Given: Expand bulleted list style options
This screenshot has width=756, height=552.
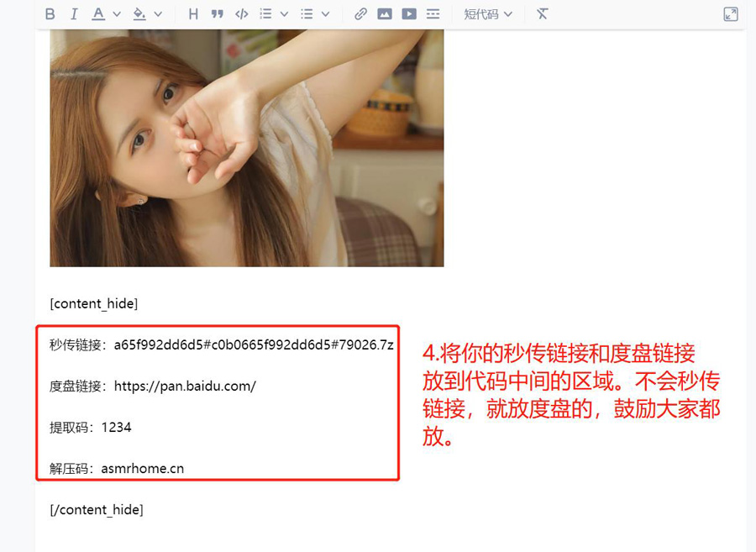Looking at the screenshot, I should click(x=325, y=14).
